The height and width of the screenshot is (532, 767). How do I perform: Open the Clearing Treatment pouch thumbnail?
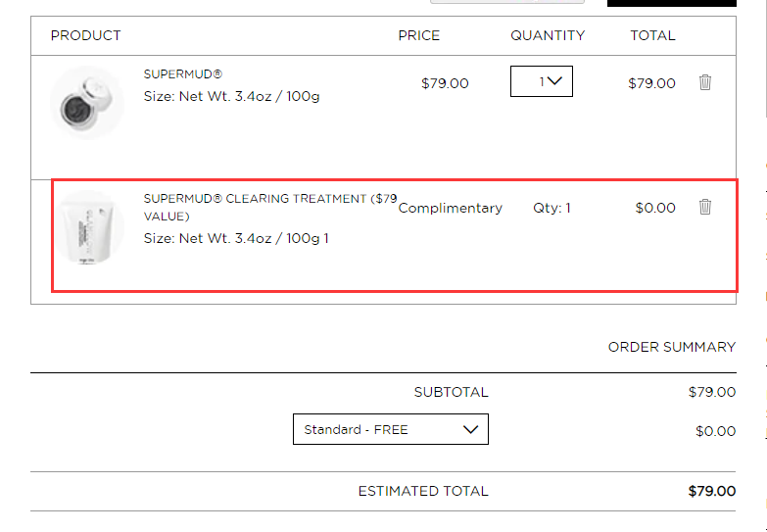click(88, 227)
